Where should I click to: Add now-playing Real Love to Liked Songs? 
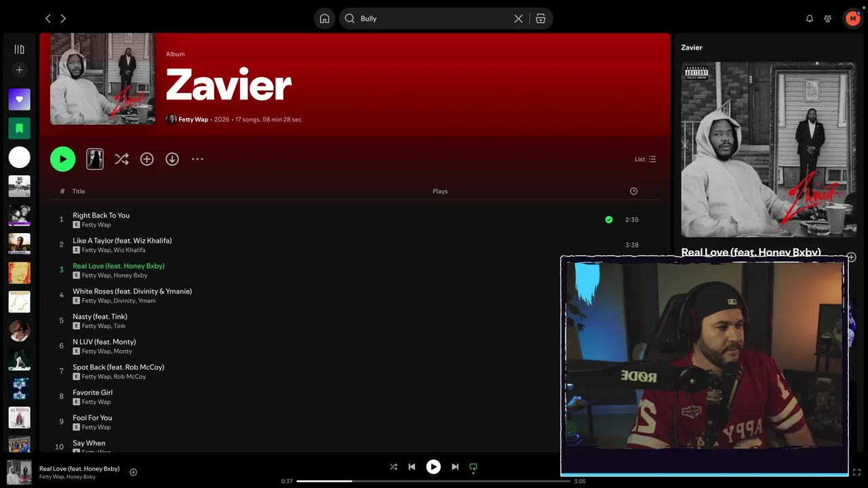tap(133, 472)
